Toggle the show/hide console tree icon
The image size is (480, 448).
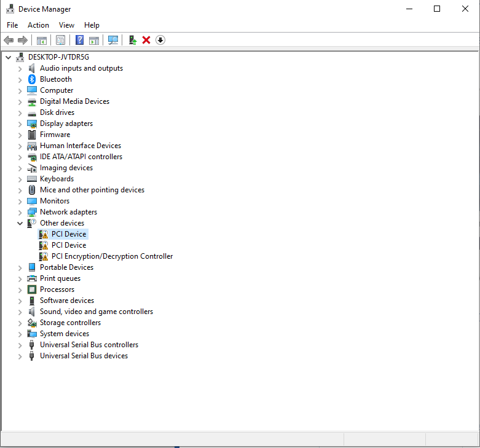42,40
